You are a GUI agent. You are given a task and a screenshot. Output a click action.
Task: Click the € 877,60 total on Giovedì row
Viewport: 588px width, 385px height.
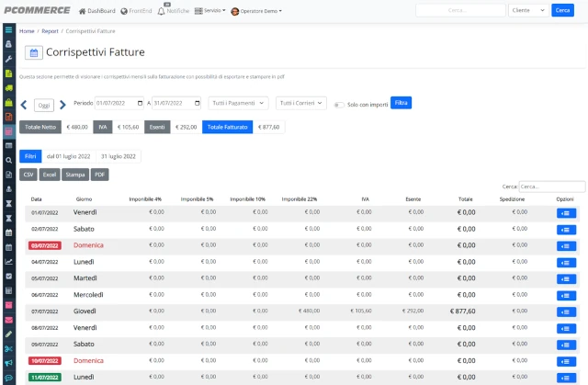tap(463, 311)
